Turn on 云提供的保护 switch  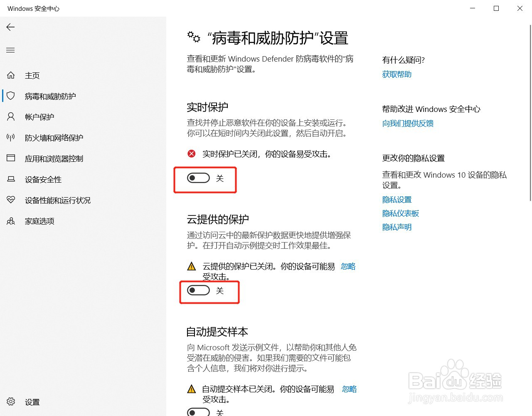coord(198,290)
